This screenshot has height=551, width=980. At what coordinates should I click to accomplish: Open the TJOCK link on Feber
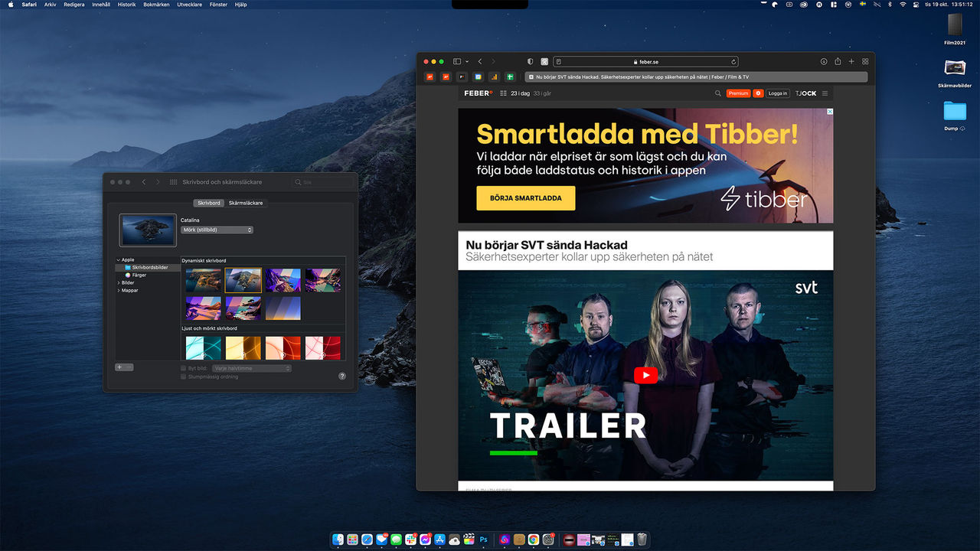805,93
